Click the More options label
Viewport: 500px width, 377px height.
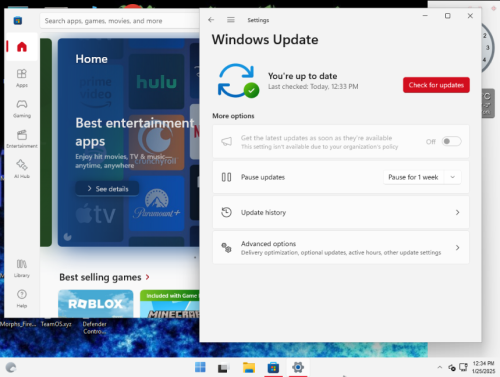233,116
